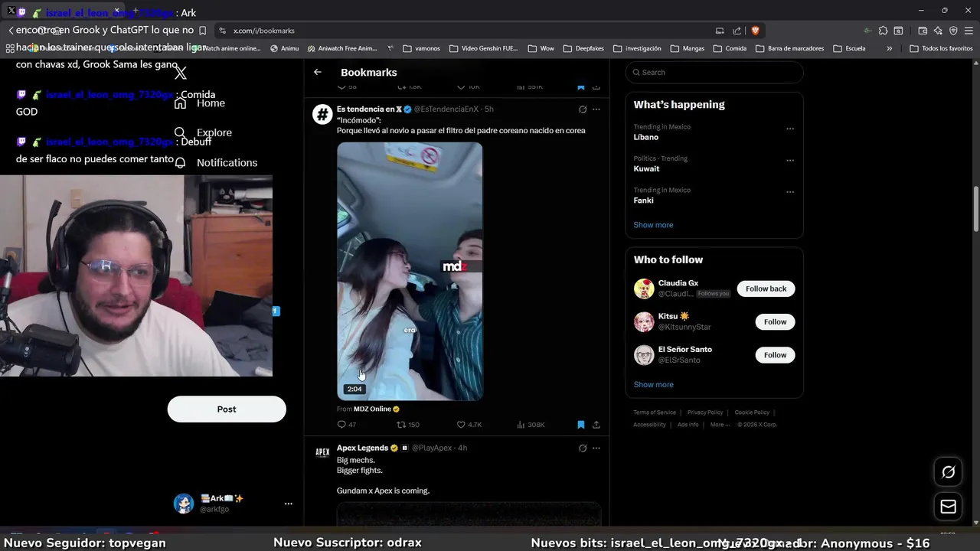Open MDZ Online source link
This screenshot has width=980, height=551.
376,409
